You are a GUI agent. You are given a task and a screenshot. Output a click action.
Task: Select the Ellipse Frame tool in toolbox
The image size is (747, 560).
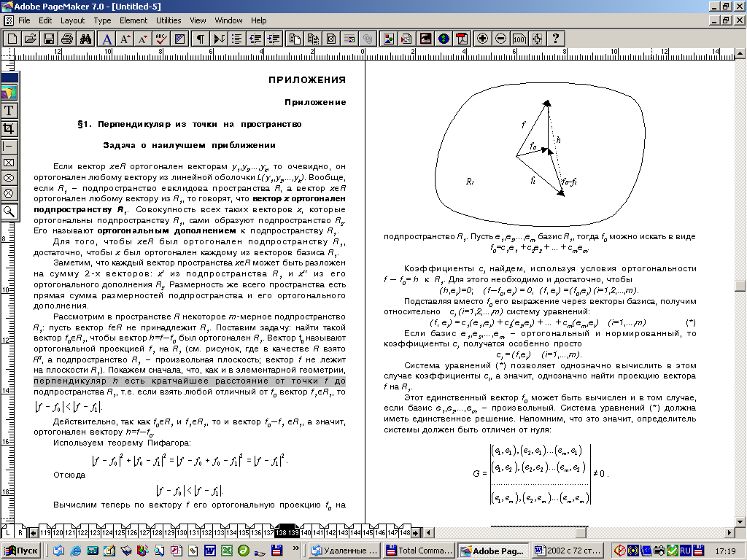pos(9,178)
